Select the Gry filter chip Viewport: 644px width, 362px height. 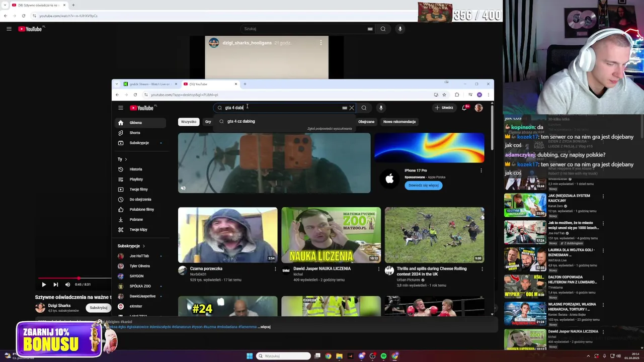tap(208, 122)
